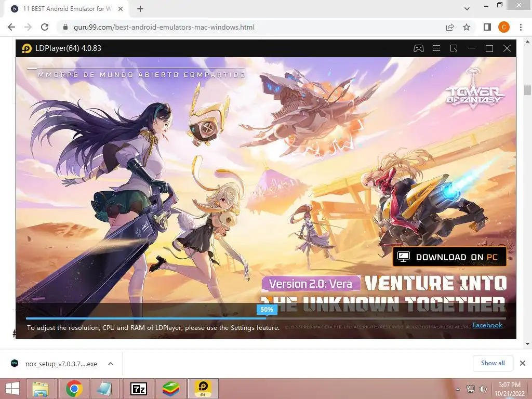Click the settings tip text in LDPlayer
532x399 pixels.
(x=153, y=328)
